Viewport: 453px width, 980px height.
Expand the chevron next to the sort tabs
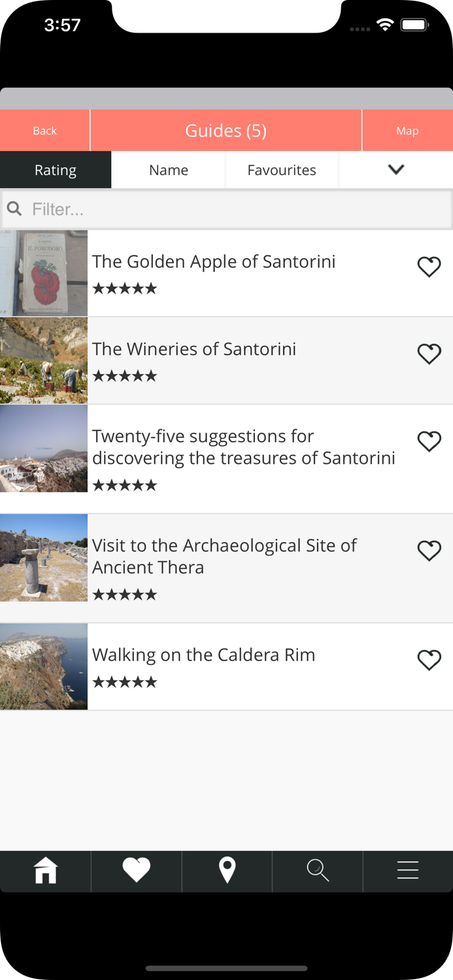pos(395,169)
